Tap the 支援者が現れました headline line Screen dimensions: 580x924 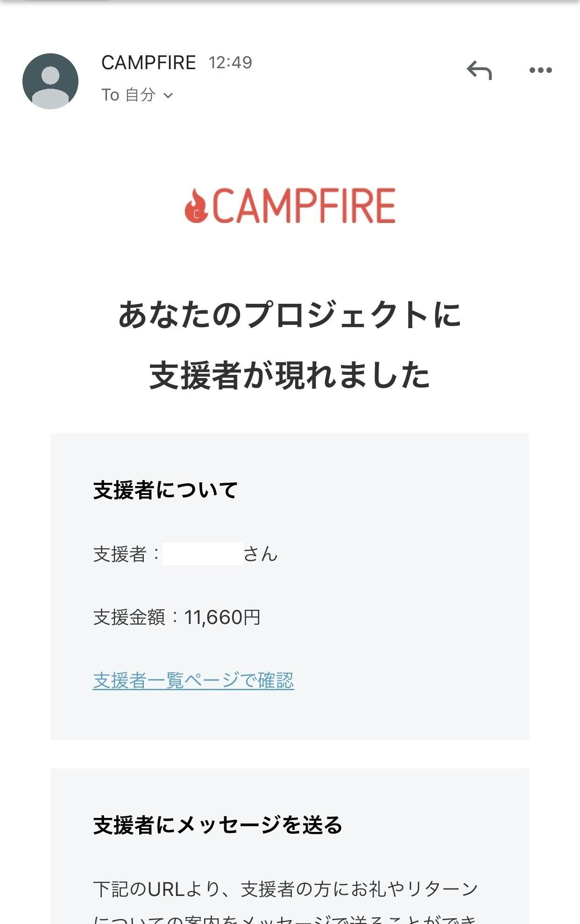click(290, 376)
